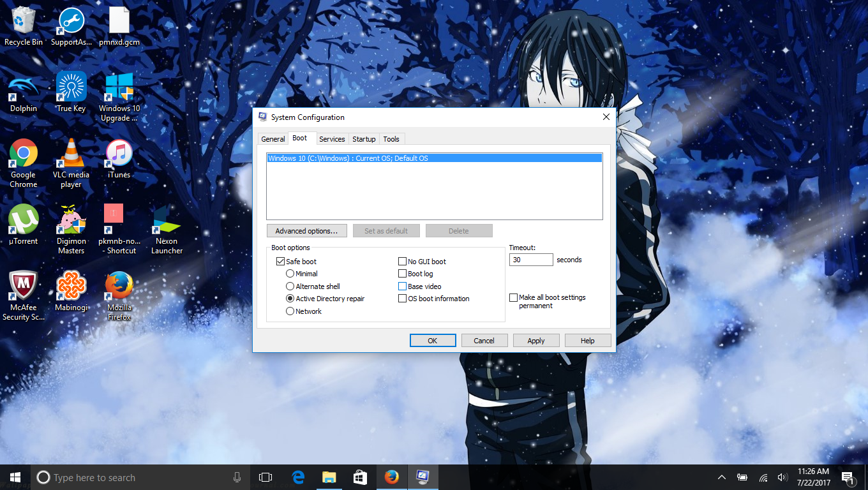Enable the Safe boot checkbox
The width and height of the screenshot is (868, 490).
280,261
